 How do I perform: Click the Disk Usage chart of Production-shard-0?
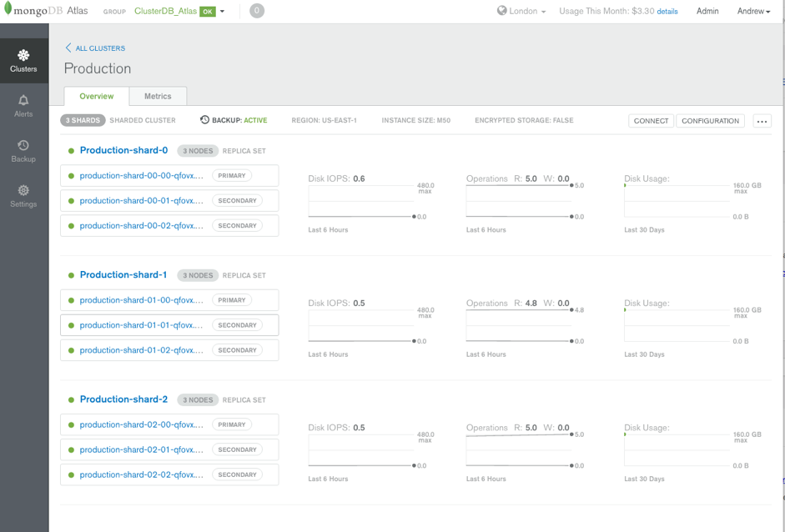677,201
